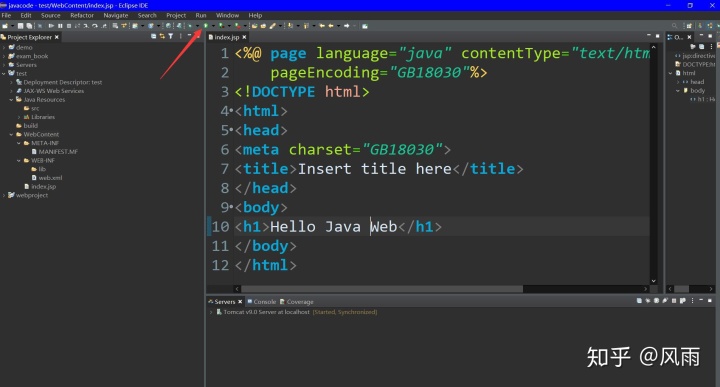720x387 pixels.
Task: Open the Refactor menu
Action: point(82,15)
